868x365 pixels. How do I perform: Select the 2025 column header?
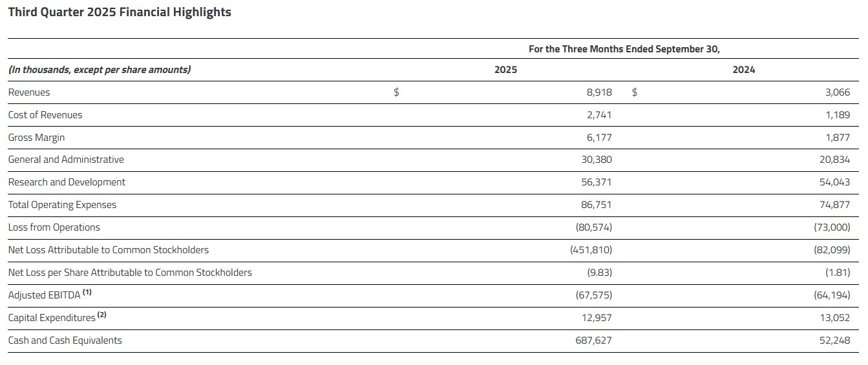pyautogui.click(x=505, y=70)
